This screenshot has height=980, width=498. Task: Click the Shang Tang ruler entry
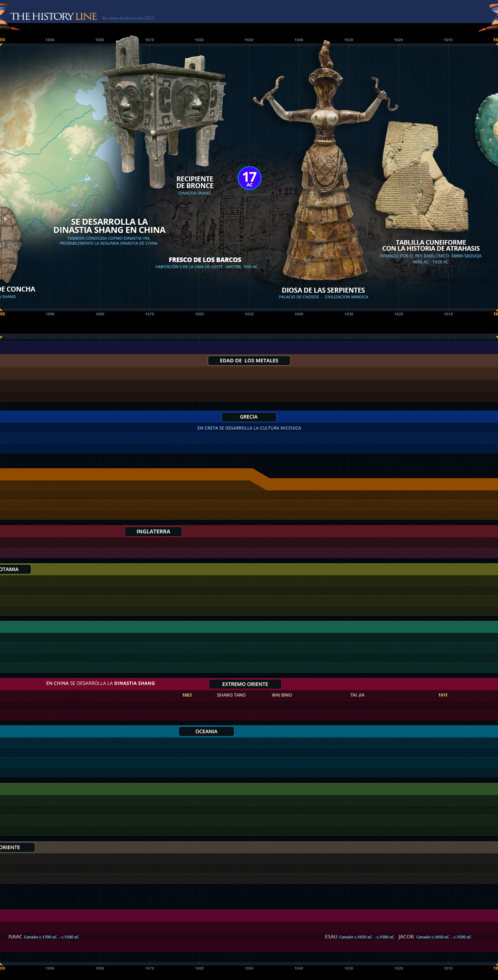click(x=231, y=695)
